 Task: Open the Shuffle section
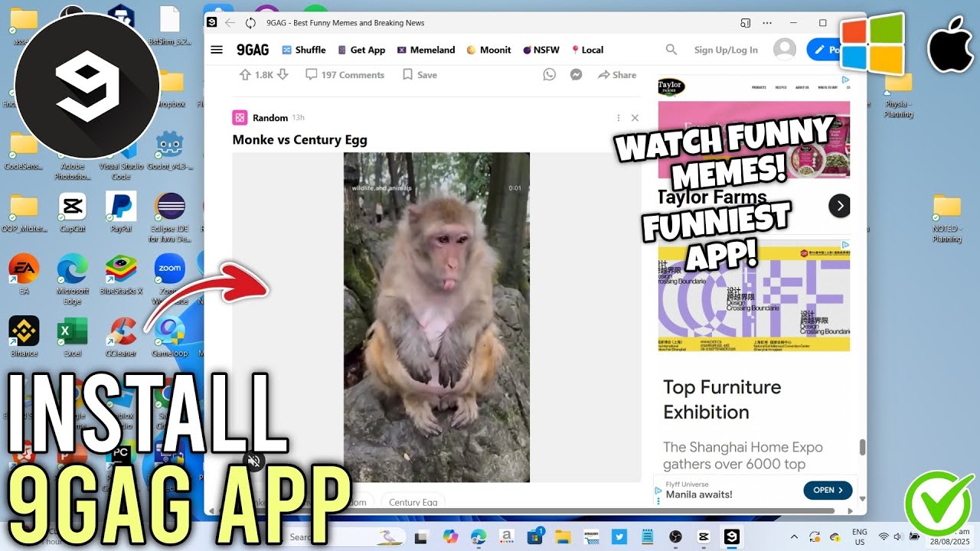point(304,50)
